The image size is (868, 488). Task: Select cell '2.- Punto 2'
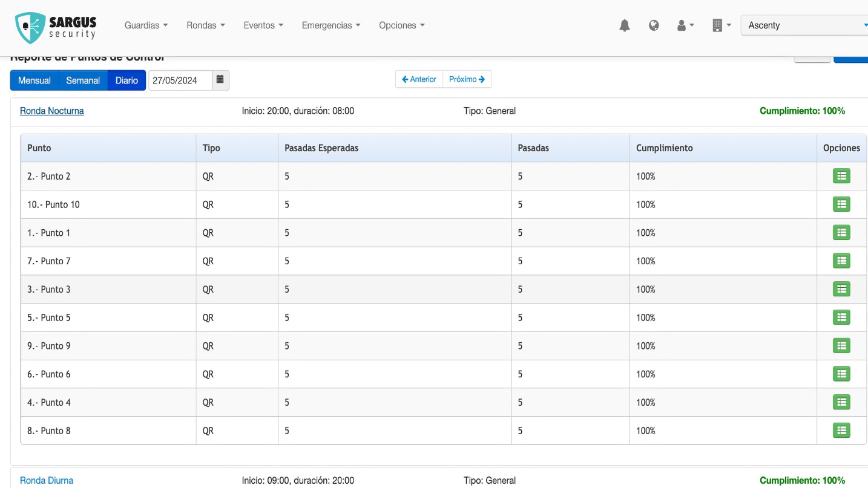coord(108,176)
